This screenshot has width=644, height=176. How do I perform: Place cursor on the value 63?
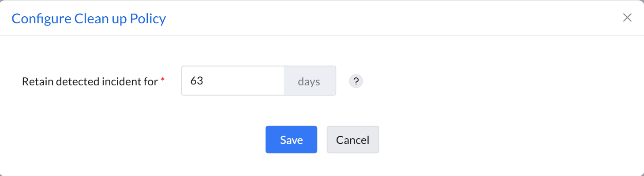(x=197, y=81)
